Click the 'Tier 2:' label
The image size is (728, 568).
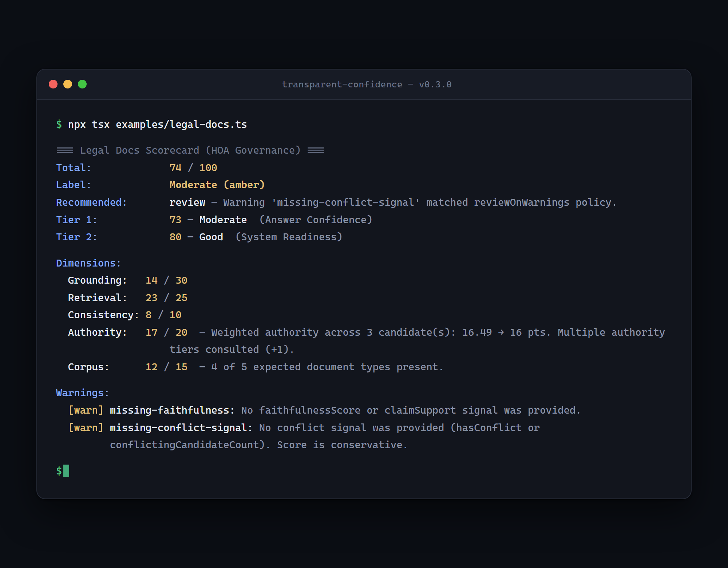pyautogui.click(x=76, y=237)
